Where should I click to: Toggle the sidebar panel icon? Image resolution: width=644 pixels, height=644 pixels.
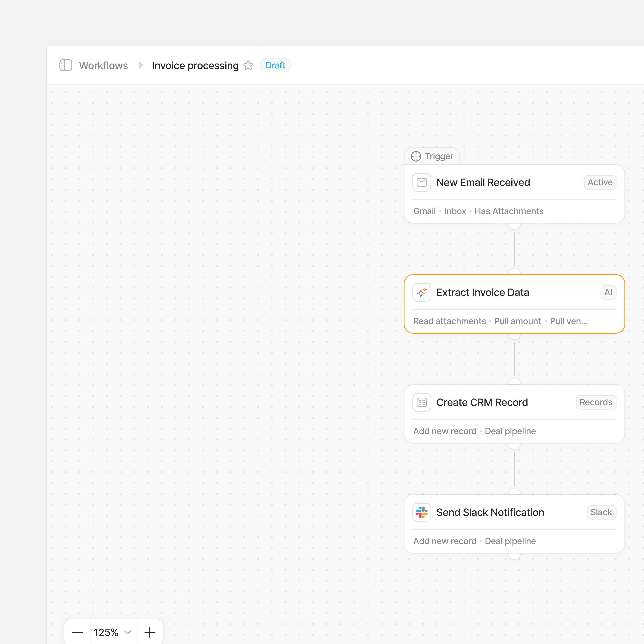pos(66,65)
